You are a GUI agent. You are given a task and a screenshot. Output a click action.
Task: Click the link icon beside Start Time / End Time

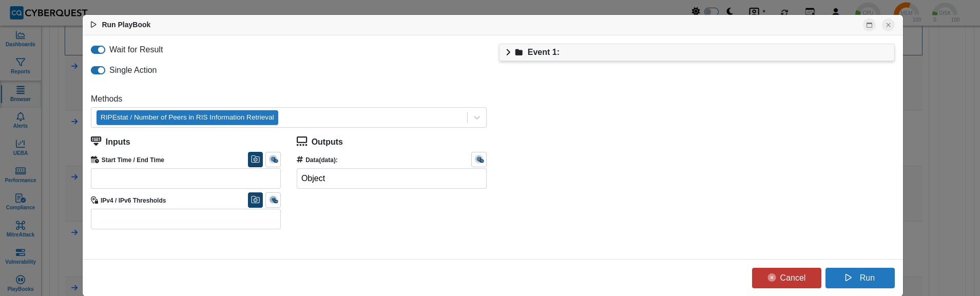(x=273, y=160)
